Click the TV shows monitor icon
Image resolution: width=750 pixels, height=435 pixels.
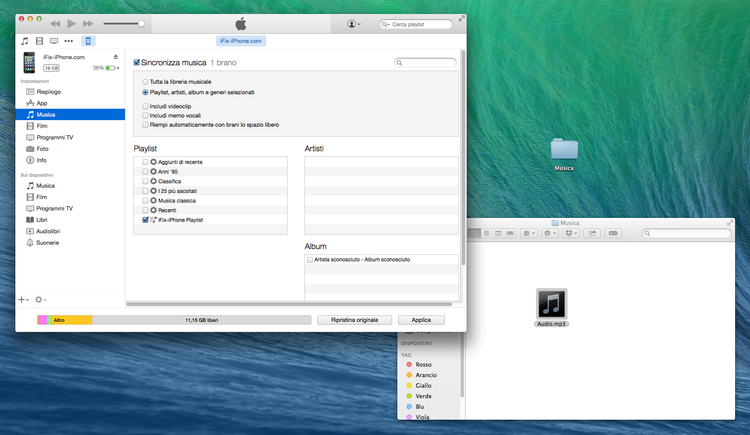[x=54, y=41]
